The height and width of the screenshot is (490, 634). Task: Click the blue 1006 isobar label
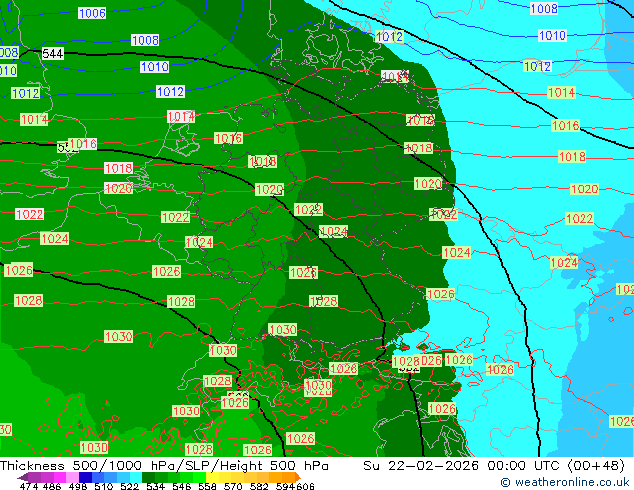point(92,13)
